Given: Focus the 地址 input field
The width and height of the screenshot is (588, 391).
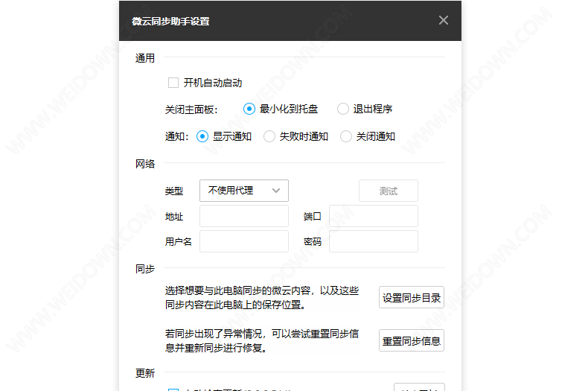Looking at the screenshot, I should coord(244,216).
